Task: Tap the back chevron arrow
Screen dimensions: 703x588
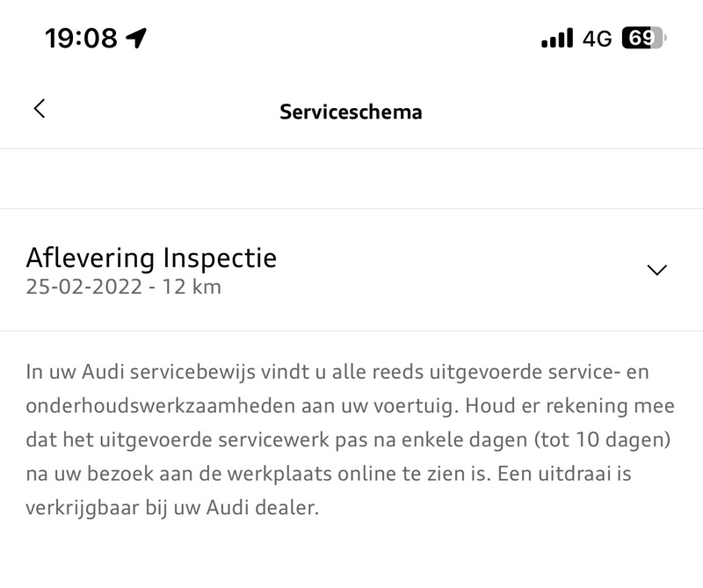Action: tap(39, 108)
